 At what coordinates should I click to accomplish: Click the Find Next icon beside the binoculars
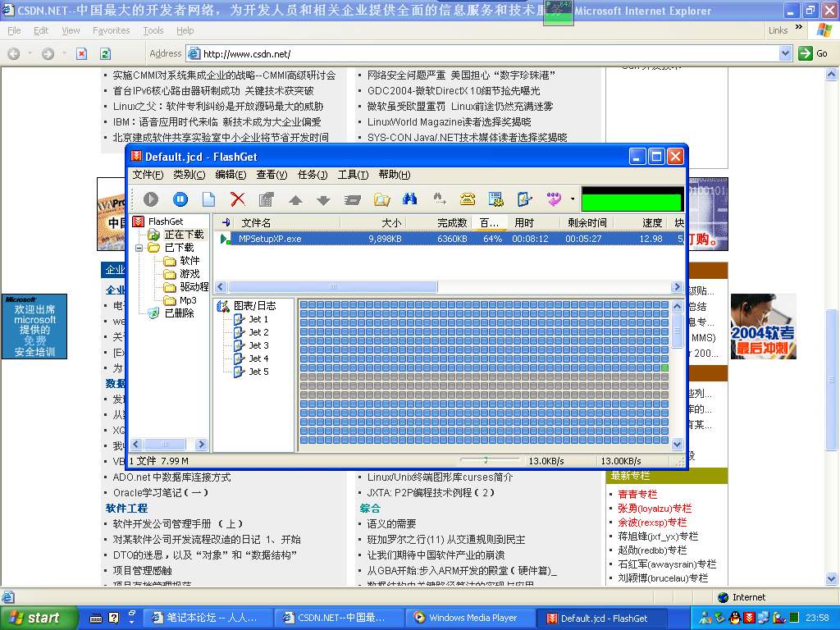(440, 199)
